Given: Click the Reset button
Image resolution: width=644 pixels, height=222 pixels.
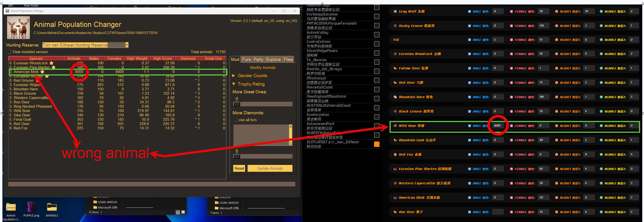Looking at the screenshot, I should (x=239, y=168).
